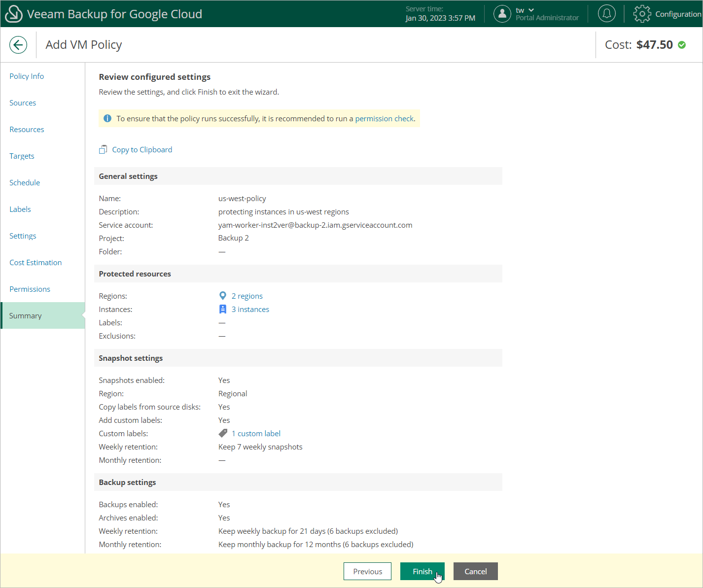This screenshot has width=703, height=588.
Task: Open the notifications bell icon
Action: tap(607, 14)
